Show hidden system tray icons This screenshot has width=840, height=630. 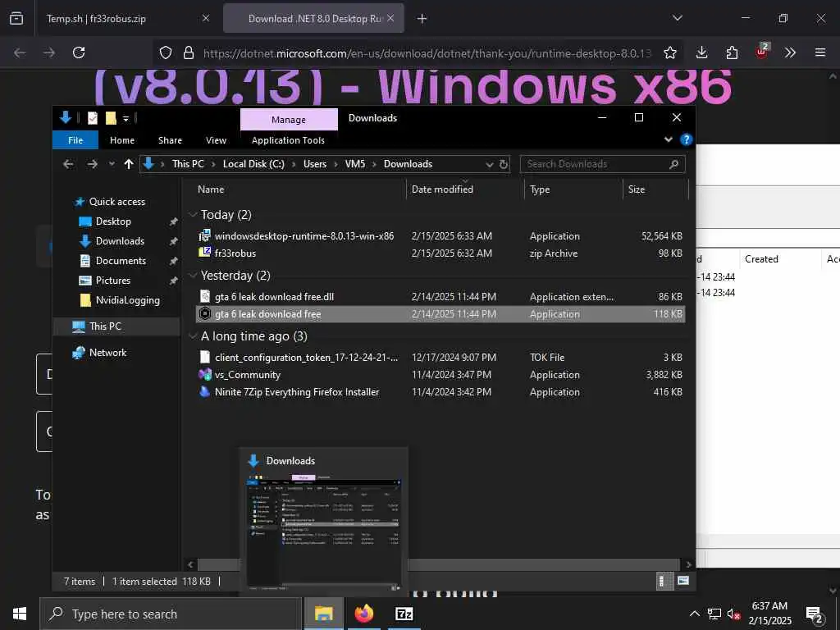[x=694, y=614]
